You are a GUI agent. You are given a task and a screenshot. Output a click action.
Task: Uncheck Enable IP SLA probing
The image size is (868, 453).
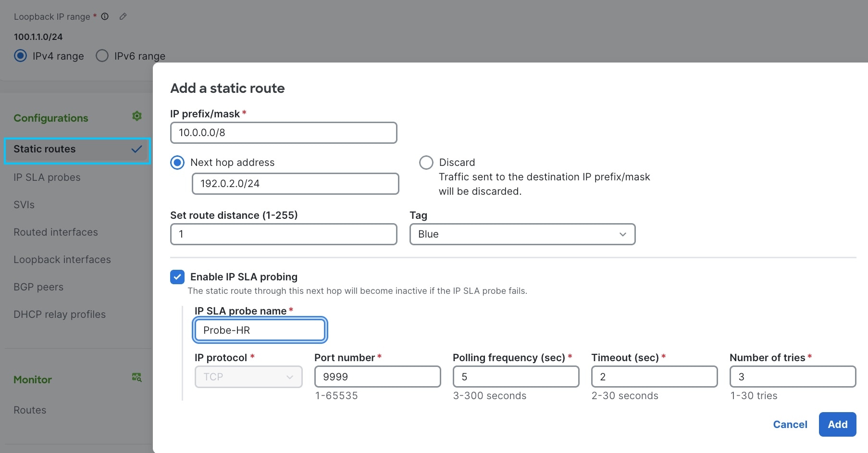pos(177,277)
